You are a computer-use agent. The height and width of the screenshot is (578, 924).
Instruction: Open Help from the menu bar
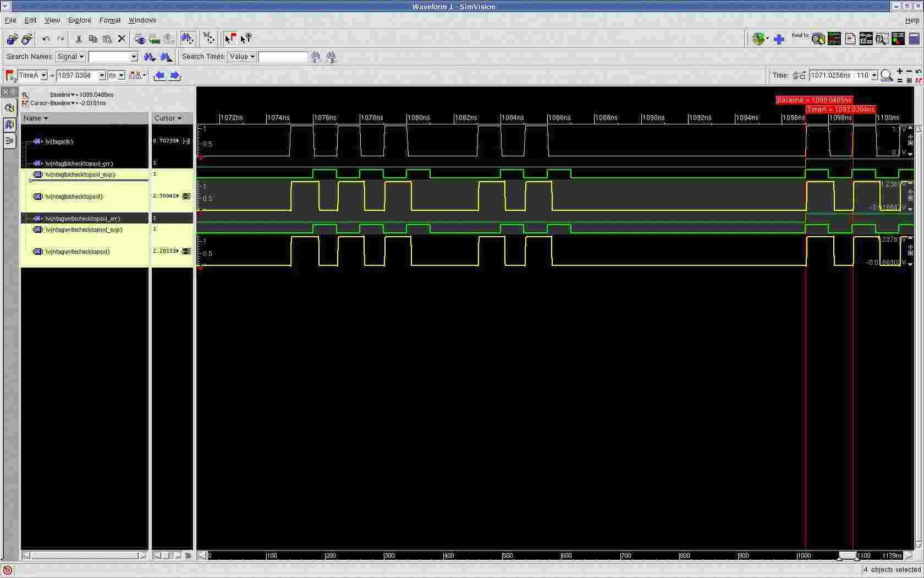(x=912, y=20)
